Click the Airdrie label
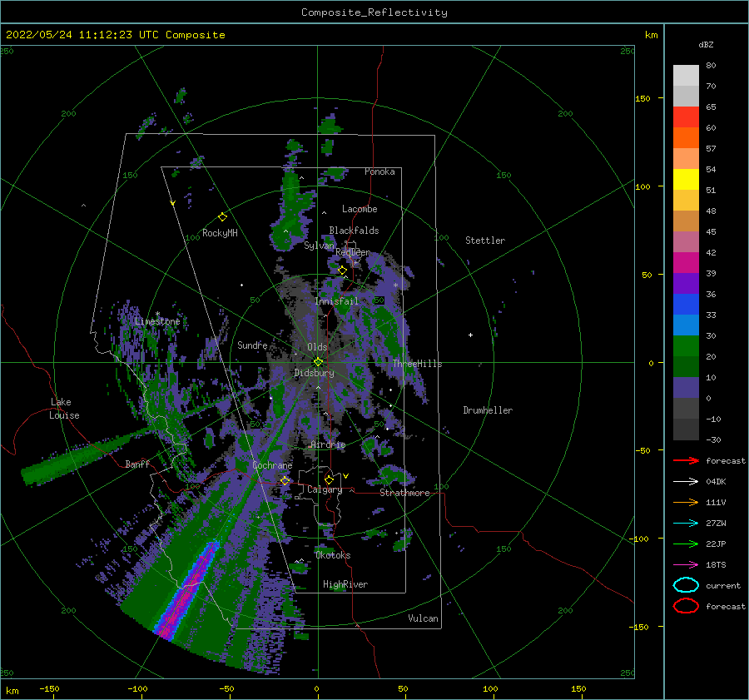The image size is (749, 700). tap(328, 444)
